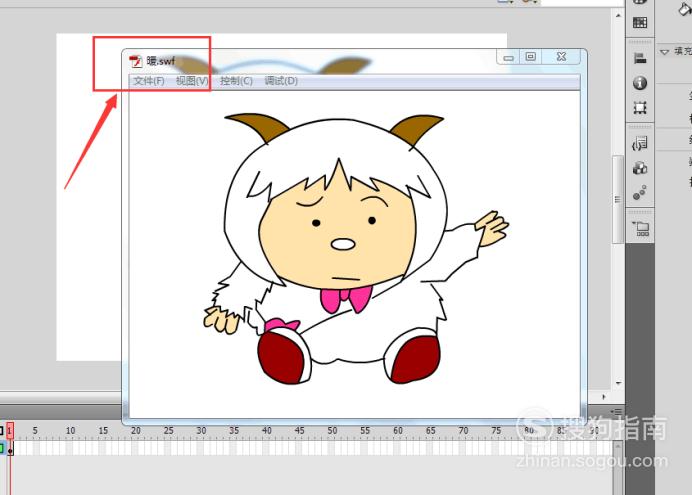Open the 控制(C) menu in the SWF window

click(x=236, y=81)
